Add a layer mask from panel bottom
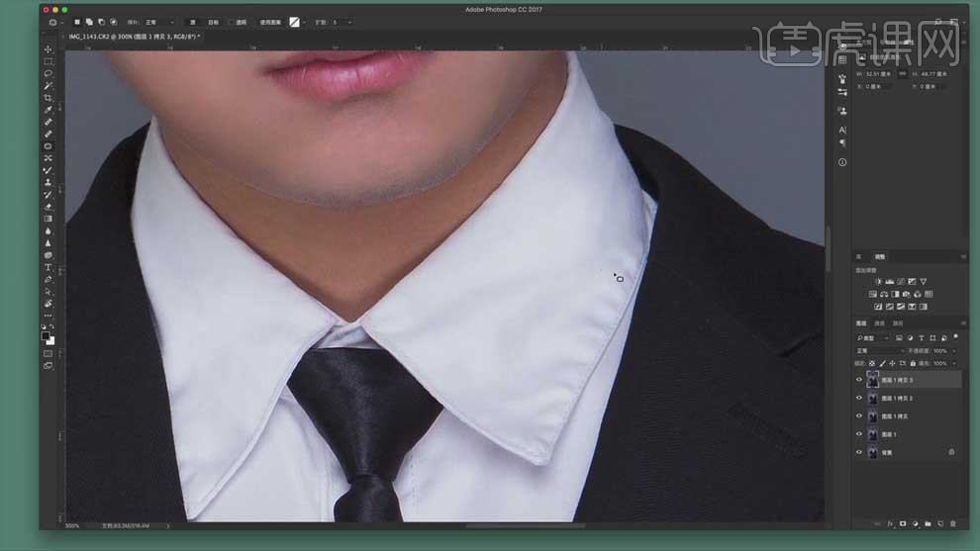The width and height of the screenshot is (980, 551). click(x=903, y=524)
